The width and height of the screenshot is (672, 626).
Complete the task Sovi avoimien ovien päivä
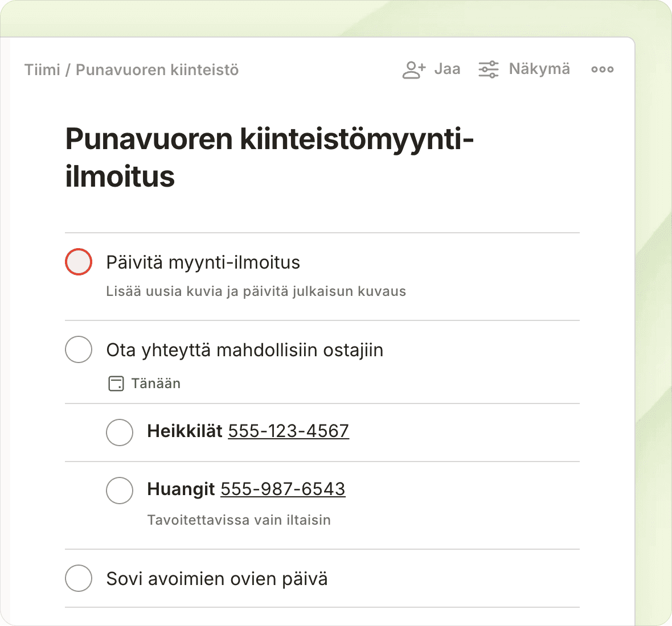point(79,578)
